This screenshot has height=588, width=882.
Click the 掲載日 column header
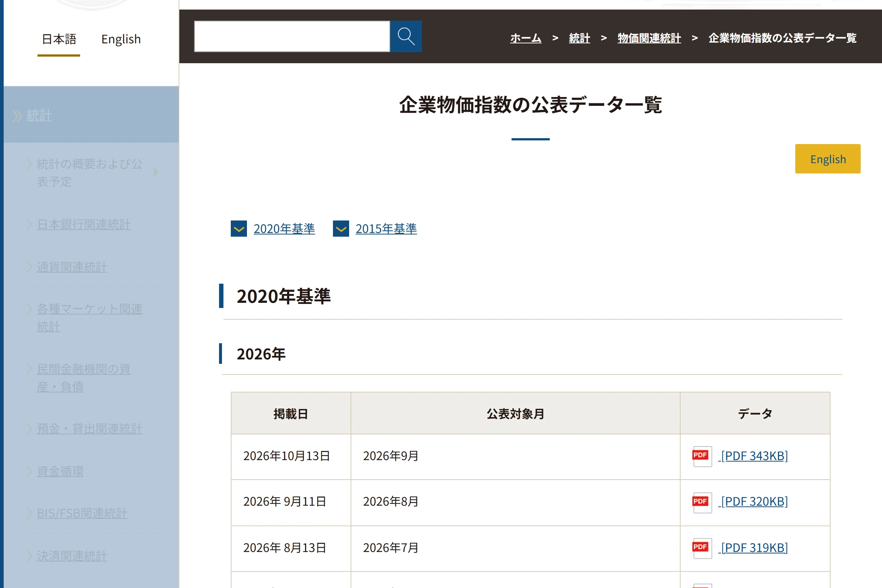291,414
